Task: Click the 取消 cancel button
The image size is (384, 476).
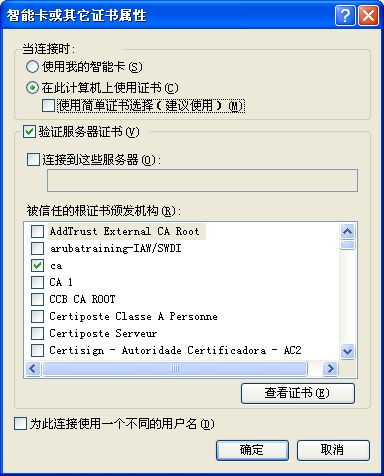Action: point(333,450)
